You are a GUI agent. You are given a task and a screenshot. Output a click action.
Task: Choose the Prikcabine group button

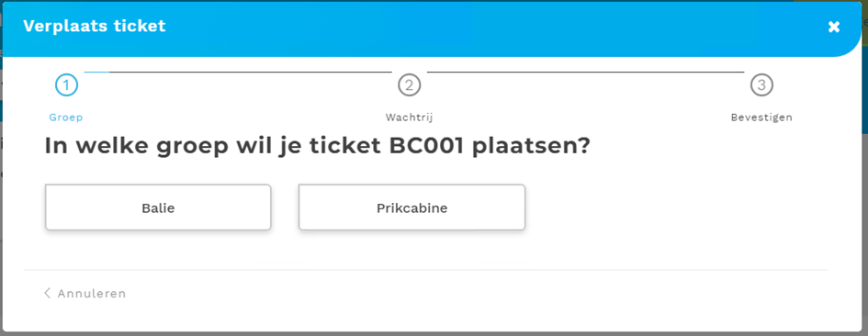[x=411, y=207]
